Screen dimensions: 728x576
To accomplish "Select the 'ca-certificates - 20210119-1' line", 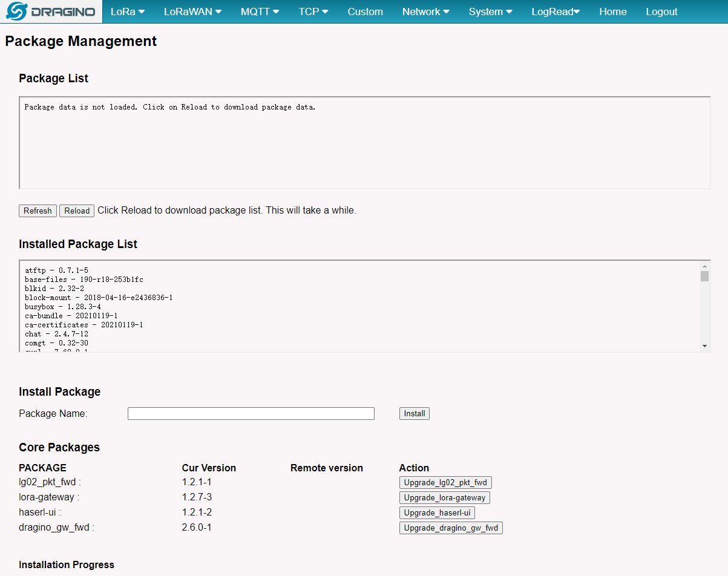I will coord(84,325).
